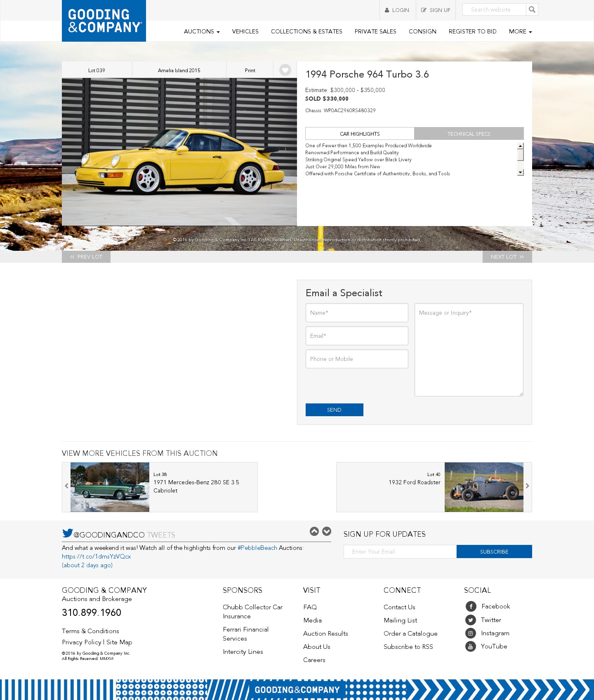Focus the Phone or Mobile field
The image size is (594, 700).
point(357,359)
